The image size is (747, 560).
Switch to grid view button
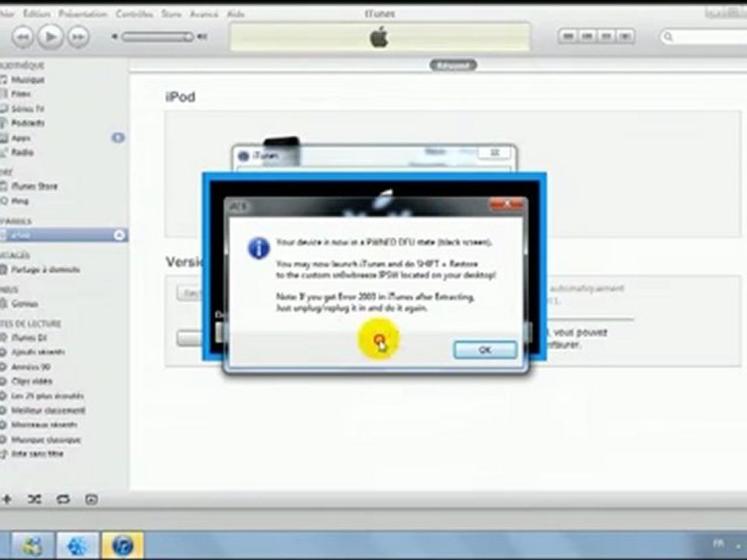pos(606,36)
